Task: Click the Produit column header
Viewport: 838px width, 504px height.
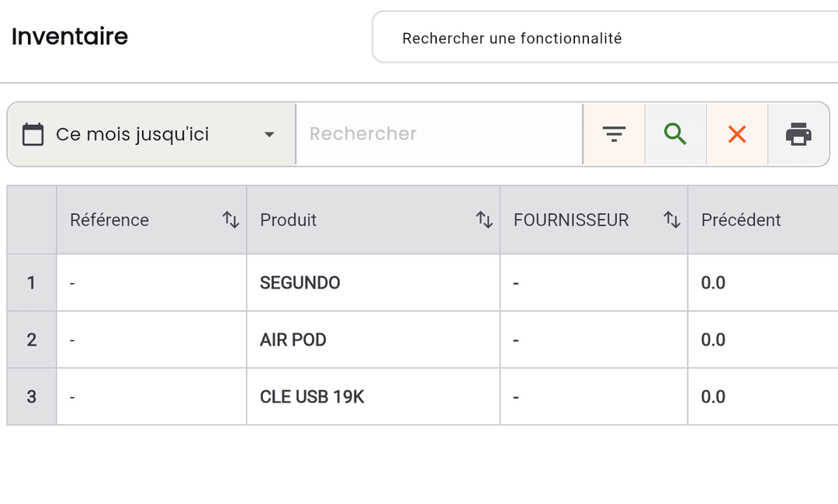Action: point(288,219)
